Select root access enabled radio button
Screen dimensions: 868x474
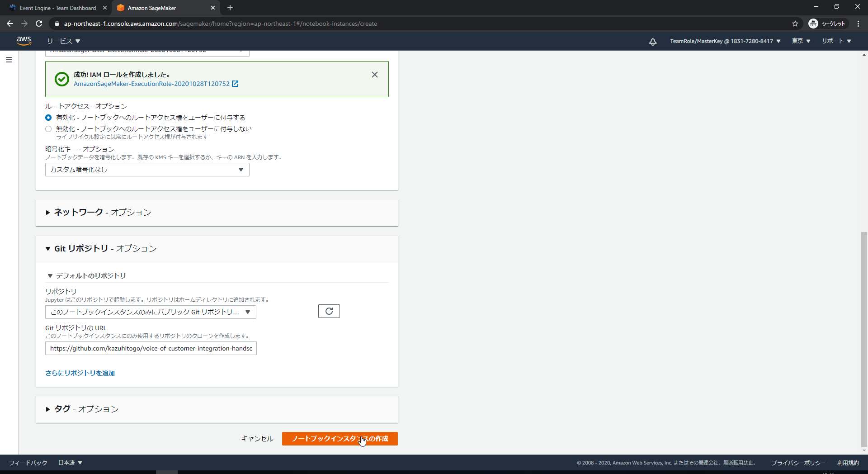click(48, 118)
